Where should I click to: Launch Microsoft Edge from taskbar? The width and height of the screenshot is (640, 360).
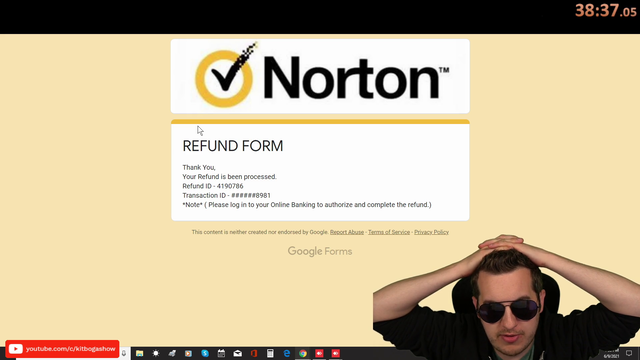click(287, 353)
